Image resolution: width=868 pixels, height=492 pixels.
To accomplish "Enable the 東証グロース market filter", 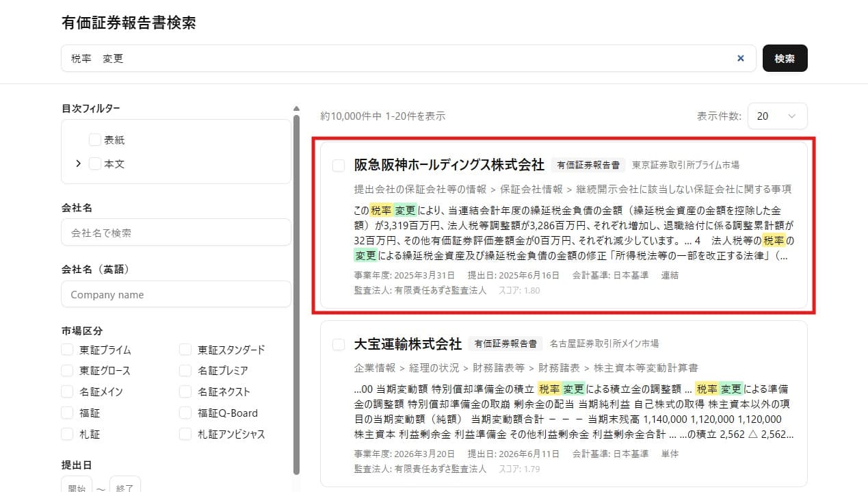I will tap(67, 371).
